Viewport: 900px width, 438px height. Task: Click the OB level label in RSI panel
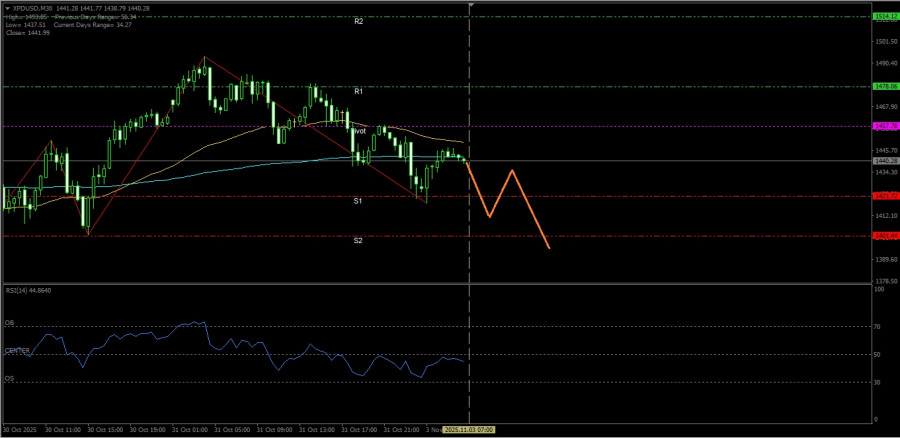tap(10, 323)
